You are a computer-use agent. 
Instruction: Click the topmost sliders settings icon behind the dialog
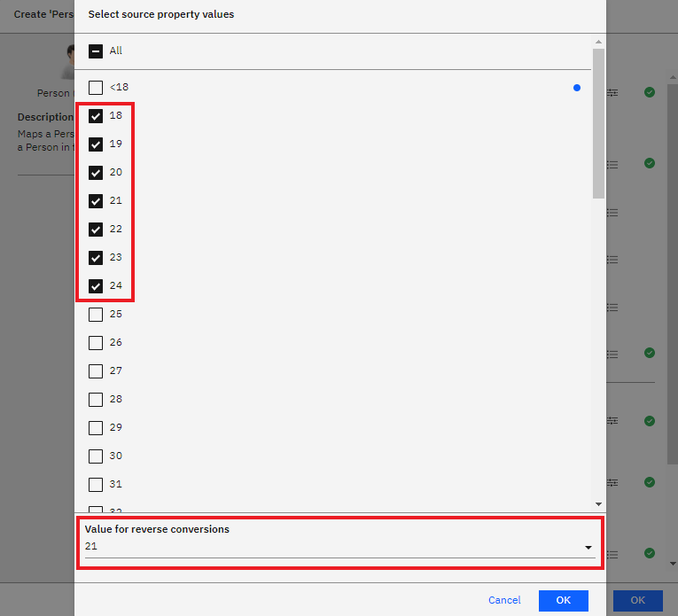pyautogui.click(x=613, y=92)
